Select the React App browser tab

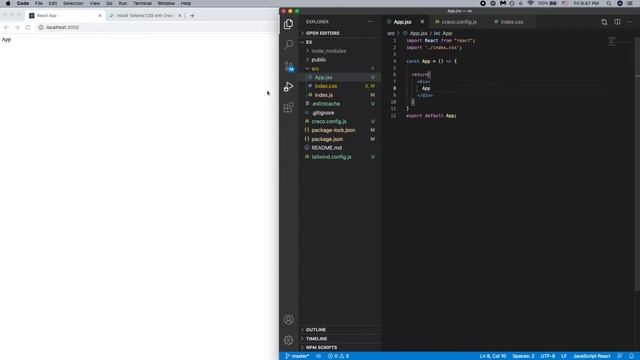[x=64, y=16]
